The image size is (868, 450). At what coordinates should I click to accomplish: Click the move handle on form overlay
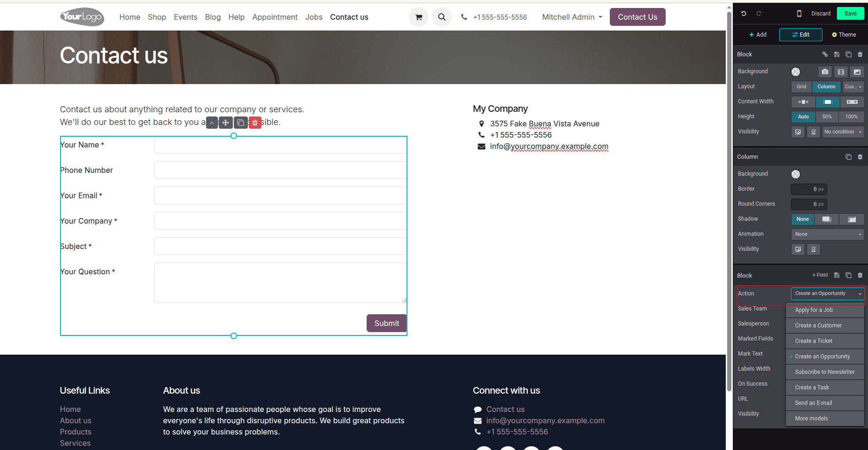(226, 123)
